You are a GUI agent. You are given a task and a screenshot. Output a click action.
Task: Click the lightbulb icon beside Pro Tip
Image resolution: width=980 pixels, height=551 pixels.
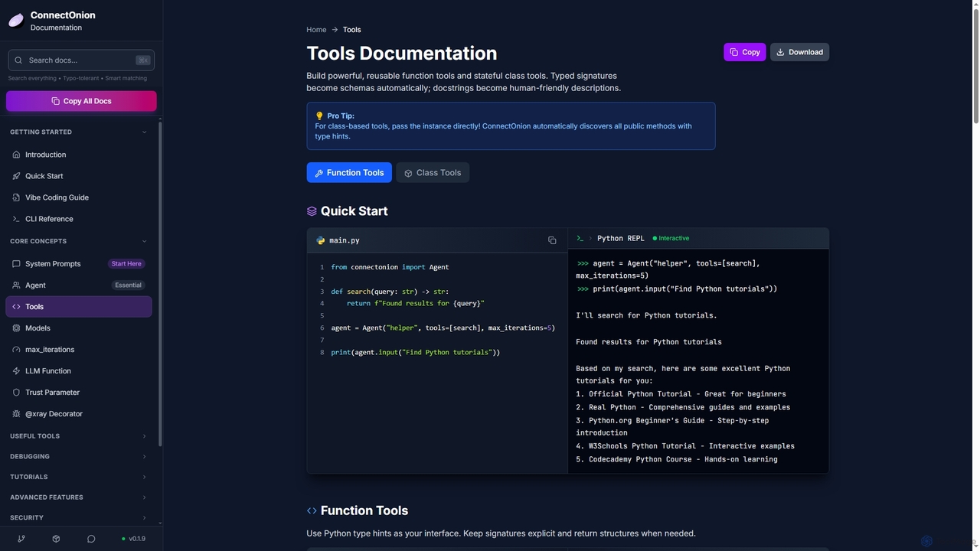319,116
